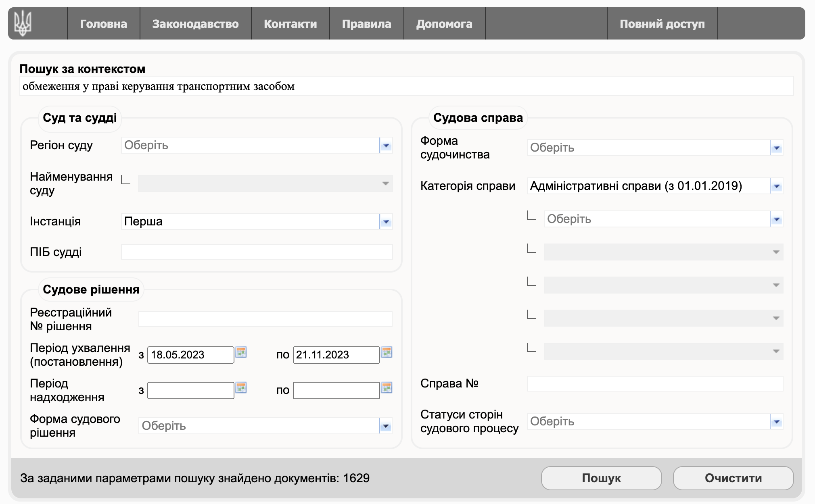
Task: Click the decision period start date 18.05.2023 field
Action: [190, 355]
